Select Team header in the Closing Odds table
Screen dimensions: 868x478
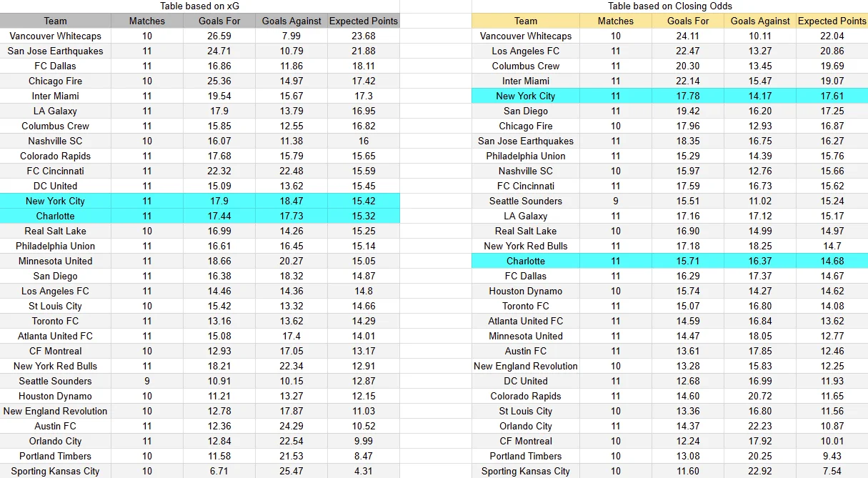click(x=526, y=21)
